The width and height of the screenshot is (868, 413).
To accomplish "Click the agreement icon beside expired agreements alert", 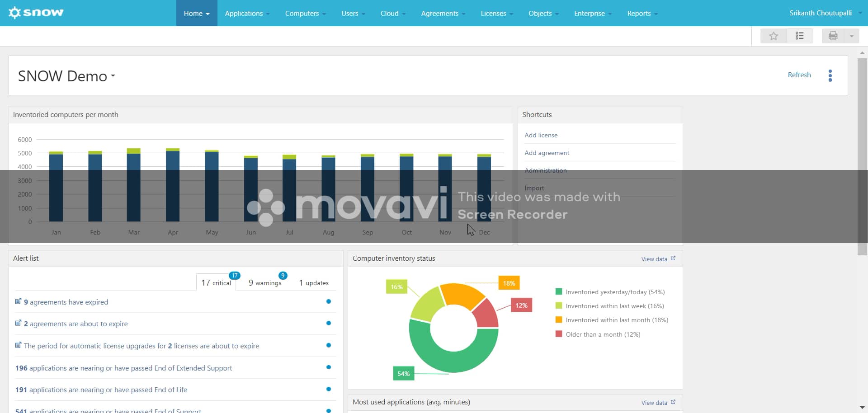I will pos(18,301).
